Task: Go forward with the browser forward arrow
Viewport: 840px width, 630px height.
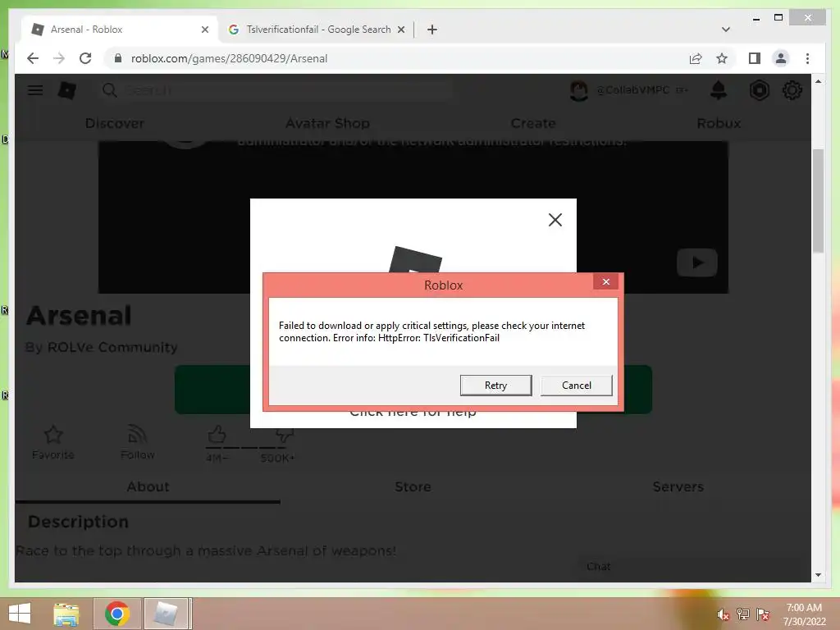Action: coord(59,58)
